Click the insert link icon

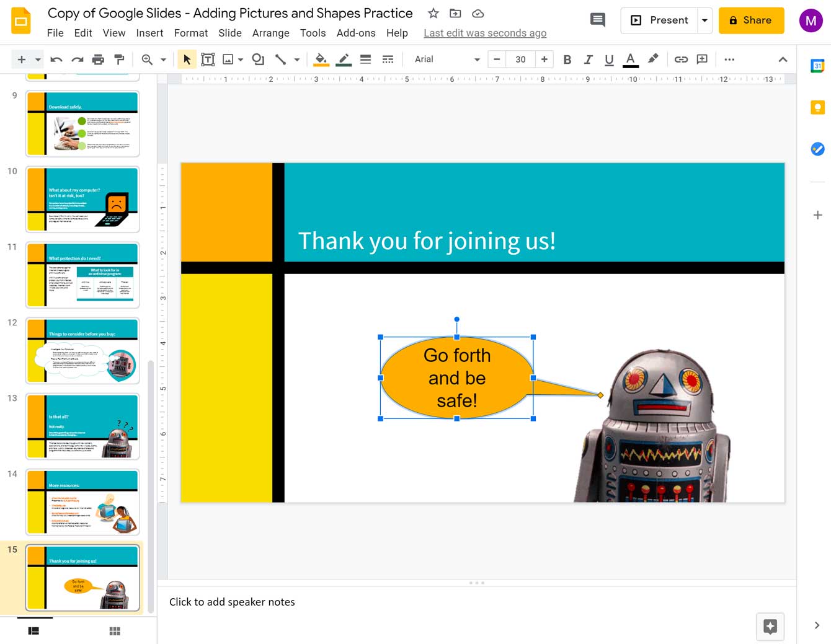pos(681,60)
